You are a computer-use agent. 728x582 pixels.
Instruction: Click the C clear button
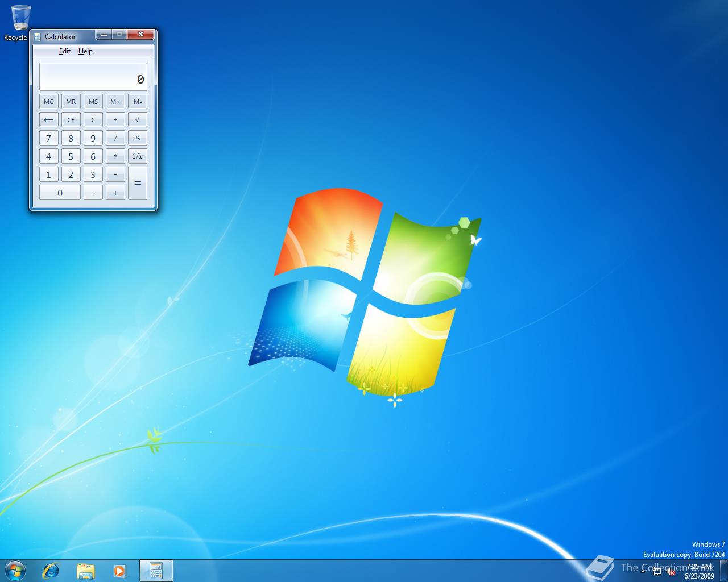[93, 120]
